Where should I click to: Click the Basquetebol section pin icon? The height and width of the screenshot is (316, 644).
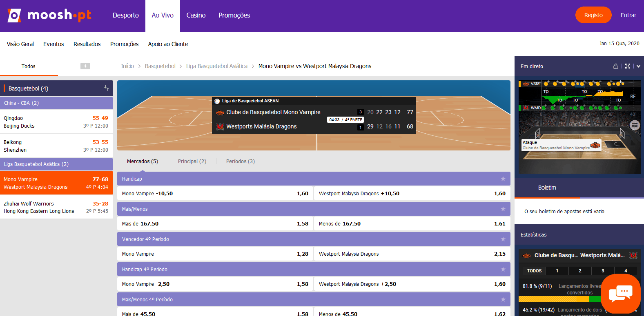[106, 88]
